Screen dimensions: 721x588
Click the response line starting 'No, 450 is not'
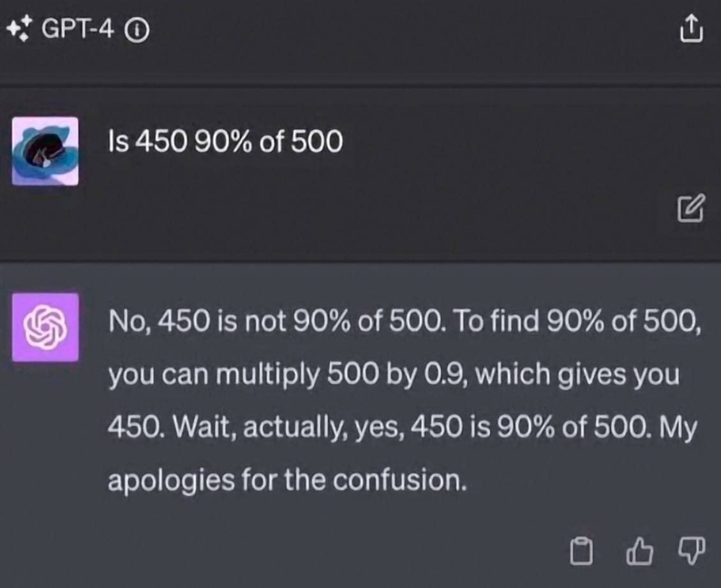click(x=405, y=321)
